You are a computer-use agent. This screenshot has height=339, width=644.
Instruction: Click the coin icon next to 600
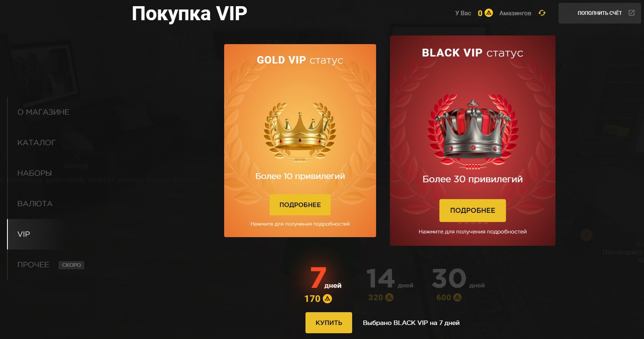point(457,297)
